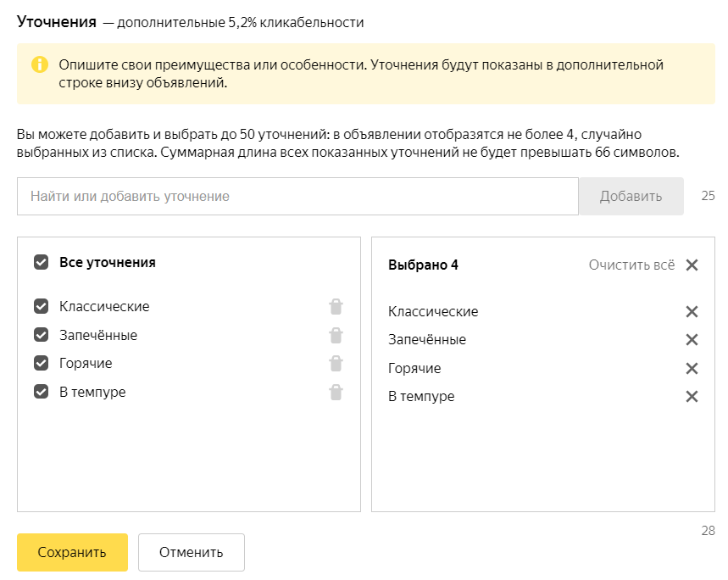
Task: Remove Запечённые from selected list with X
Action: coord(692,340)
